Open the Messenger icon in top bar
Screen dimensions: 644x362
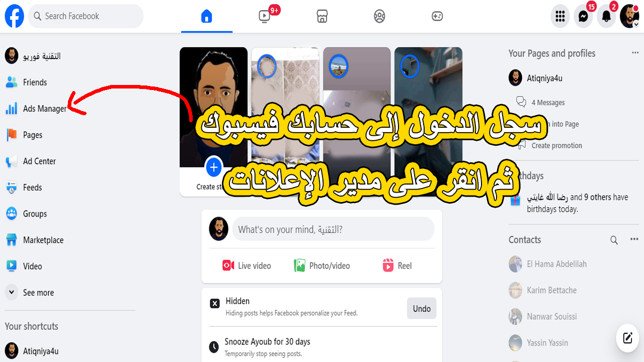[x=583, y=16]
